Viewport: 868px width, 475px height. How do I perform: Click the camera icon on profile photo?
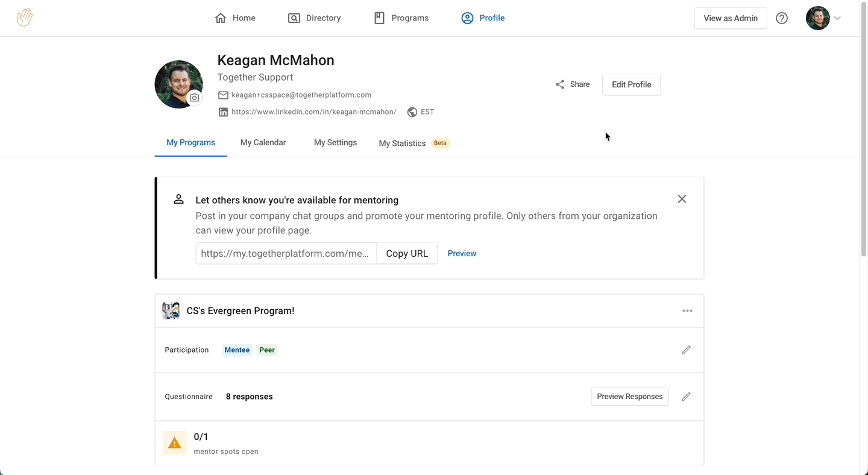(x=194, y=98)
